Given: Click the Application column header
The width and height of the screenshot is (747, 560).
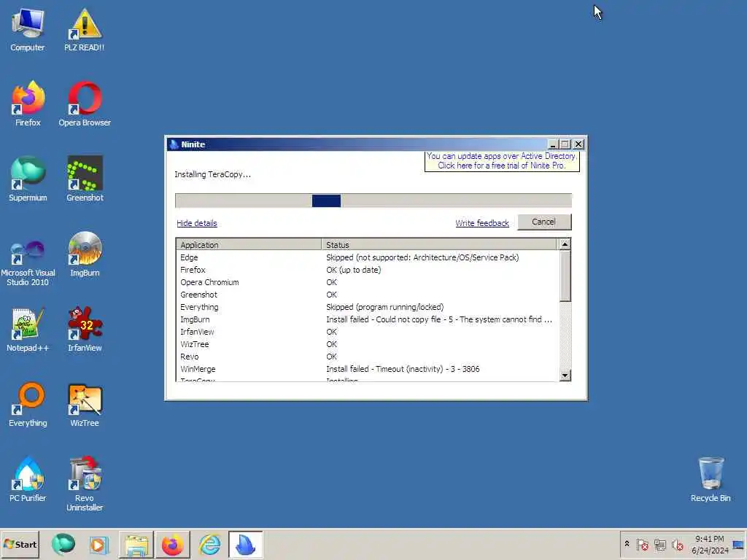Looking at the screenshot, I should [249, 245].
